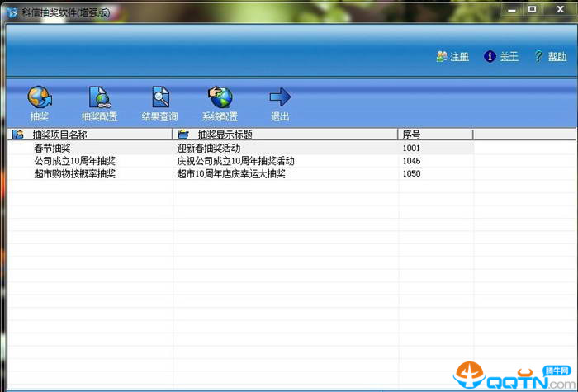Open 系统配置 system configuration icon
This screenshot has width=578, height=392.
click(x=220, y=99)
